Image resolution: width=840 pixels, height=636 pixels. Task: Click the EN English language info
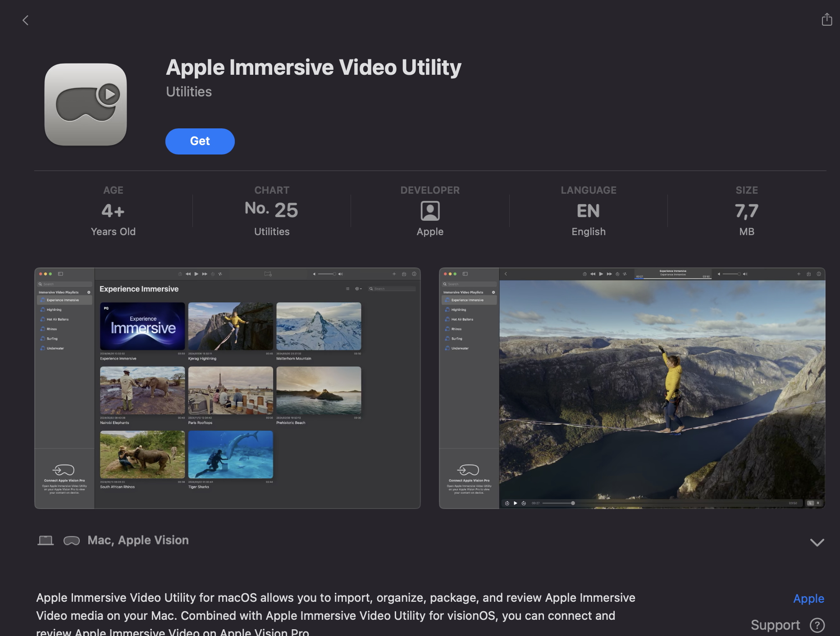pos(588,211)
